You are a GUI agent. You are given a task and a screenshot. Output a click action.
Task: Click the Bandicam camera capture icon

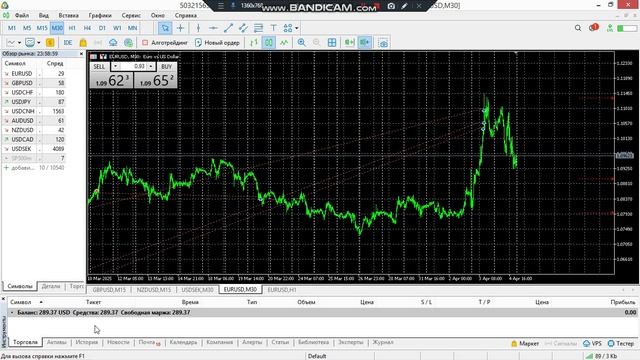pyautogui.click(x=391, y=6)
